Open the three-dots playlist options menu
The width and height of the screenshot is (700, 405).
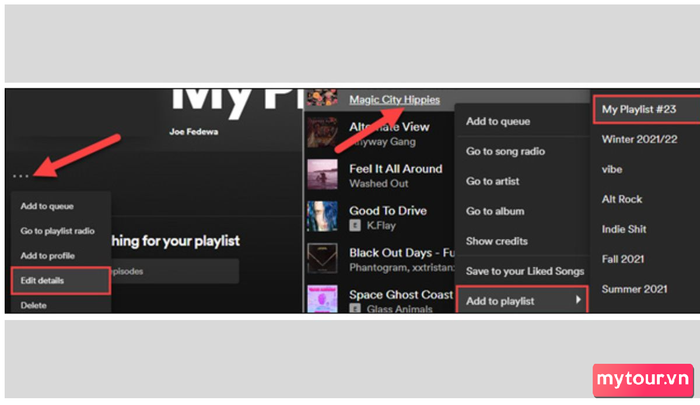(x=21, y=176)
